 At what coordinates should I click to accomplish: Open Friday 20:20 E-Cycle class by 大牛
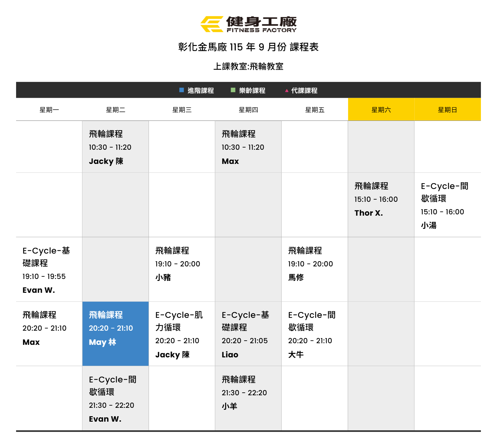coord(315,334)
